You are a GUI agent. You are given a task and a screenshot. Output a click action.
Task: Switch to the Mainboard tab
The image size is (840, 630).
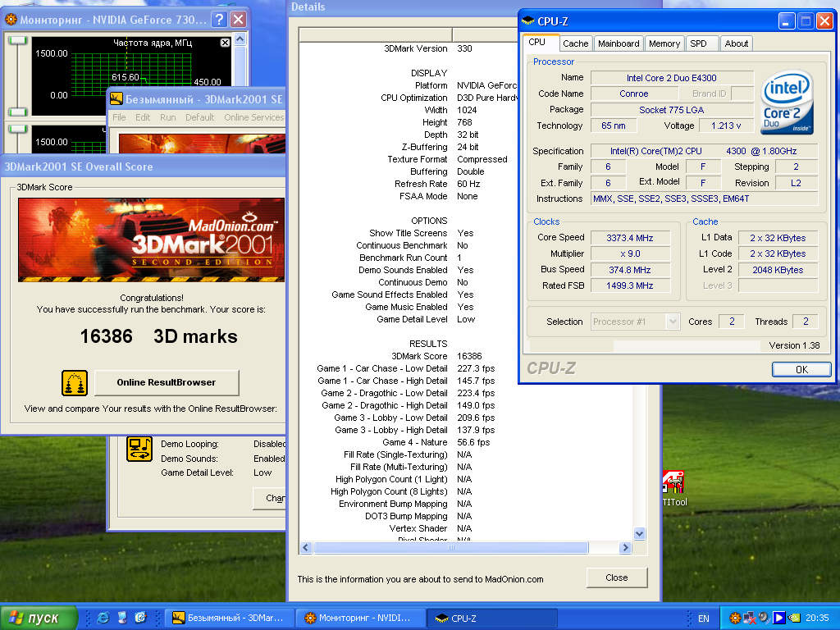(x=619, y=43)
